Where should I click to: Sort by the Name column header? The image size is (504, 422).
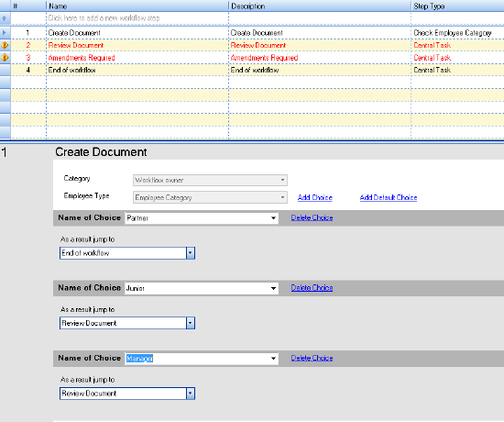(137, 6)
